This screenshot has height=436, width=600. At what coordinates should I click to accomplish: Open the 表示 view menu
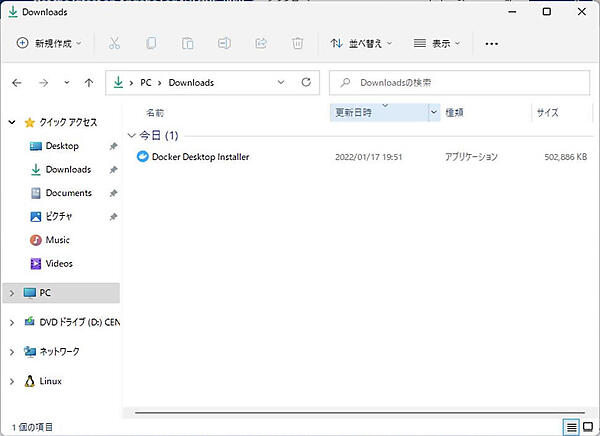tap(437, 43)
